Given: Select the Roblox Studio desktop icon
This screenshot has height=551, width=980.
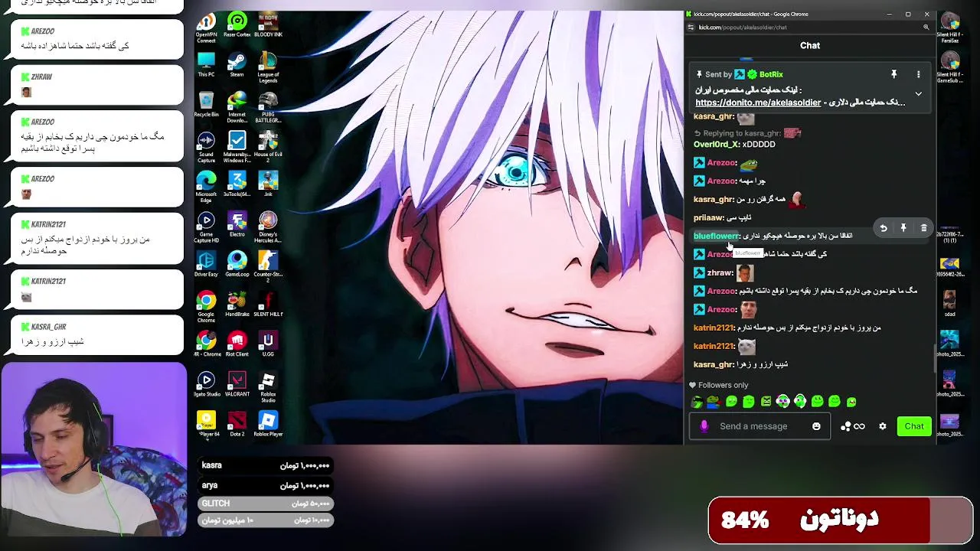Looking at the screenshot, I should (x=268, y=386).
